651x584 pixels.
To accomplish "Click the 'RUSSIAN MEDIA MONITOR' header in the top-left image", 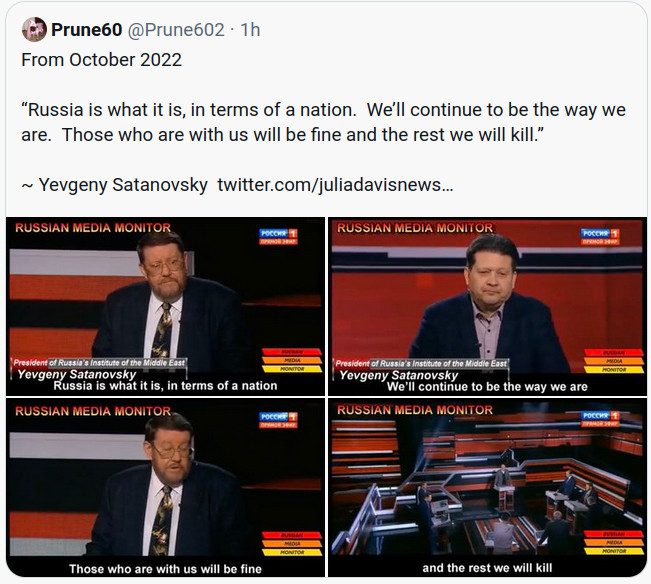I will tap(93, 228).
